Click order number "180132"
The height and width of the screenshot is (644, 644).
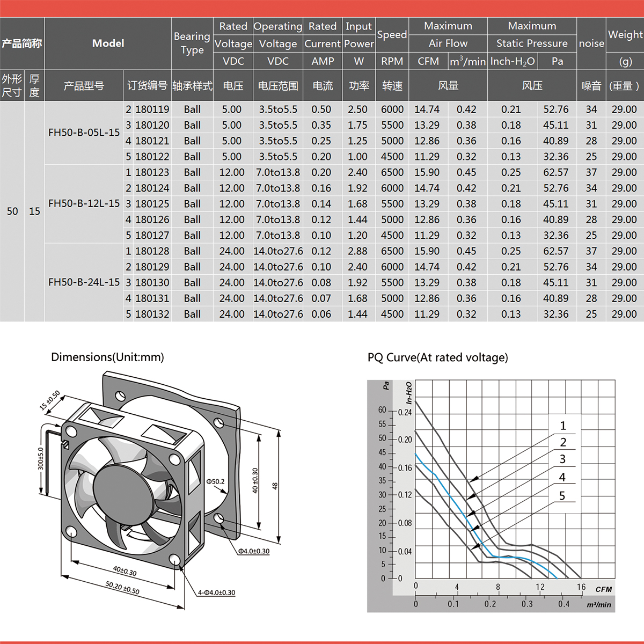tap(152, 314)
